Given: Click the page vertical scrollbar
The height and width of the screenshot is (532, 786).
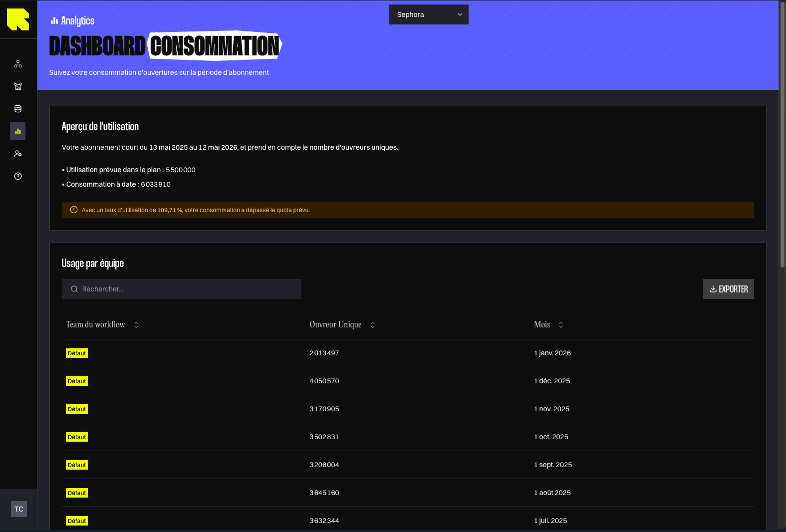Looking at the screenshot, I should point(783,135).
